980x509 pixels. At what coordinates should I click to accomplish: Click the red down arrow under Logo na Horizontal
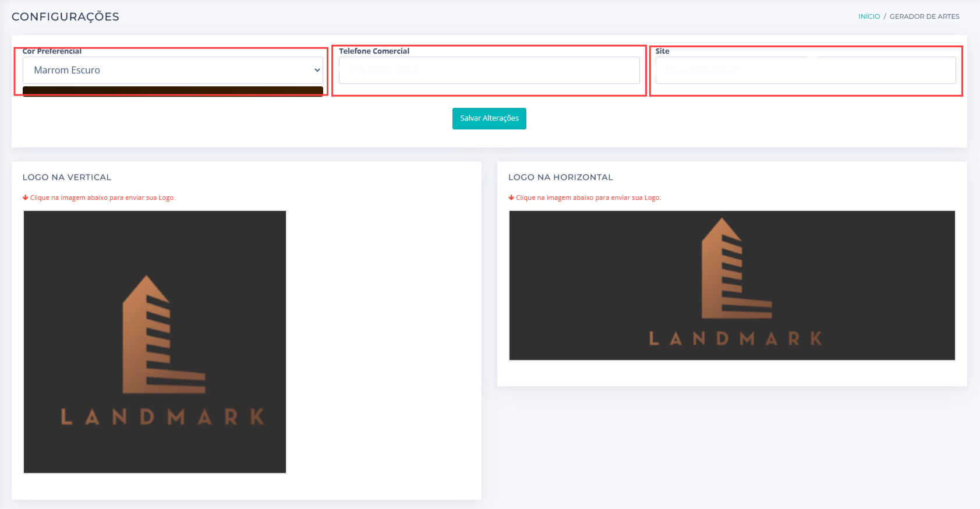pyautogui.click(x=511, y=197)
